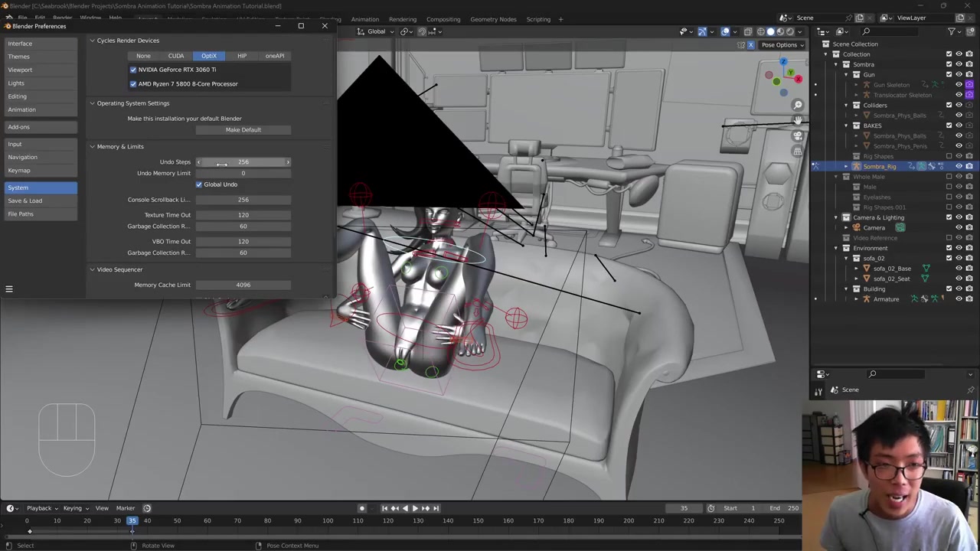Collapse the Memory & Limits section
This screenshot has height=551, width=980.
(x=92, y=147)
